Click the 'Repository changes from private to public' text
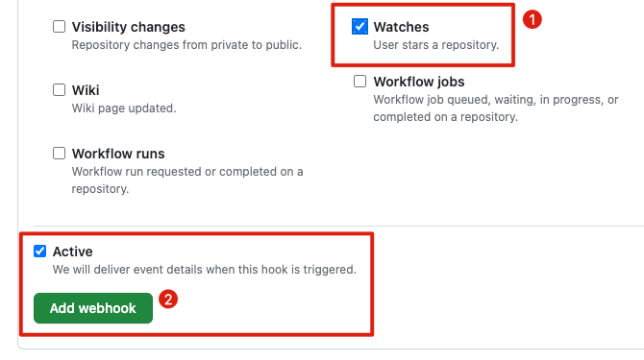This screenshot has width=644, height=360. tap(186, 45)
